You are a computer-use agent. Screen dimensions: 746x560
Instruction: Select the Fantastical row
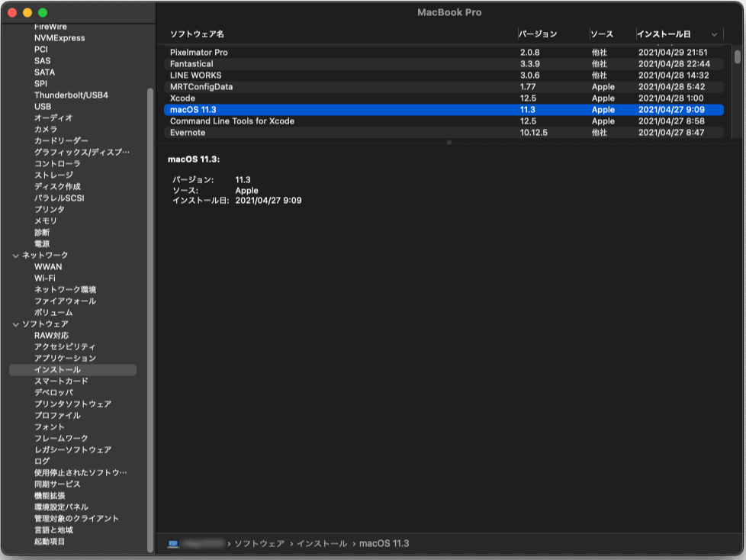tap(443, 64)
